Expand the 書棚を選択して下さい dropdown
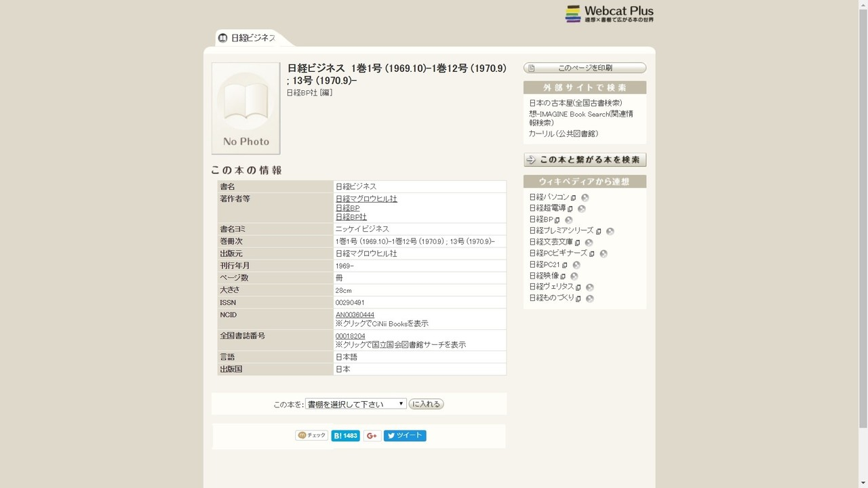This screenshot has width=868, height=488. click(x=356, y=404)
